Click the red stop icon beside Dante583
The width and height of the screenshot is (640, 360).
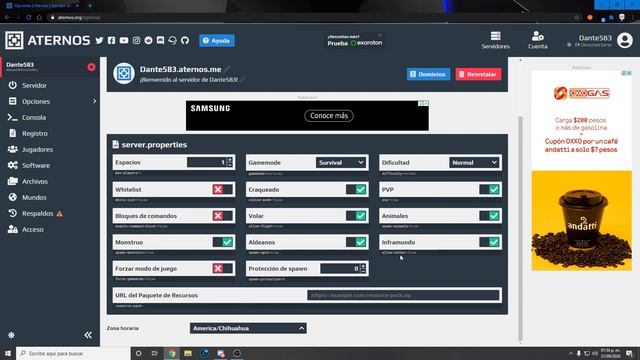click(x=91, y=67)
